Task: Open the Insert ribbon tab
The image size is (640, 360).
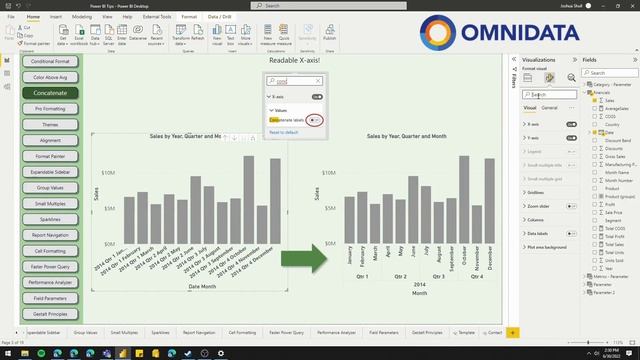Action: pos(56,17)
